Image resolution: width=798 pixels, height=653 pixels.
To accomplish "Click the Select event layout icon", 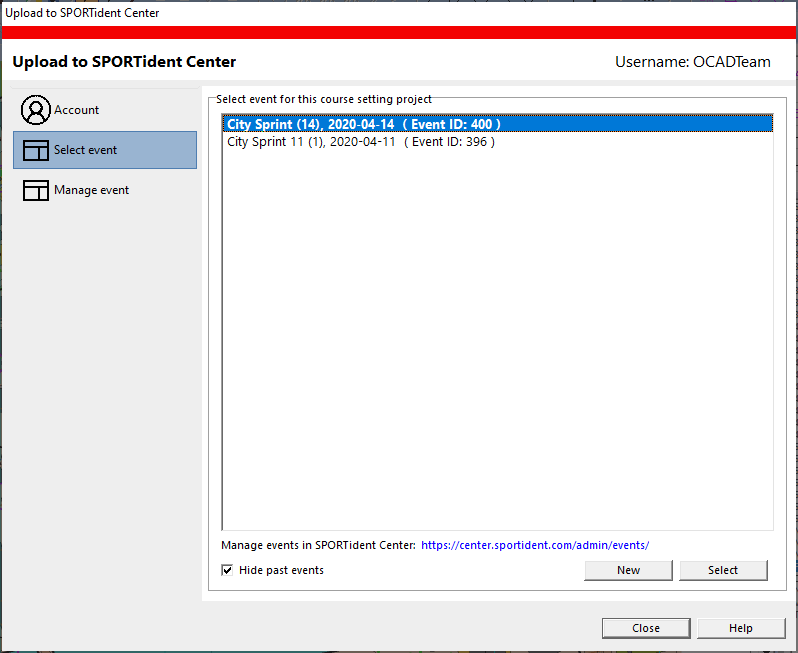I will (x=36, y=150).
